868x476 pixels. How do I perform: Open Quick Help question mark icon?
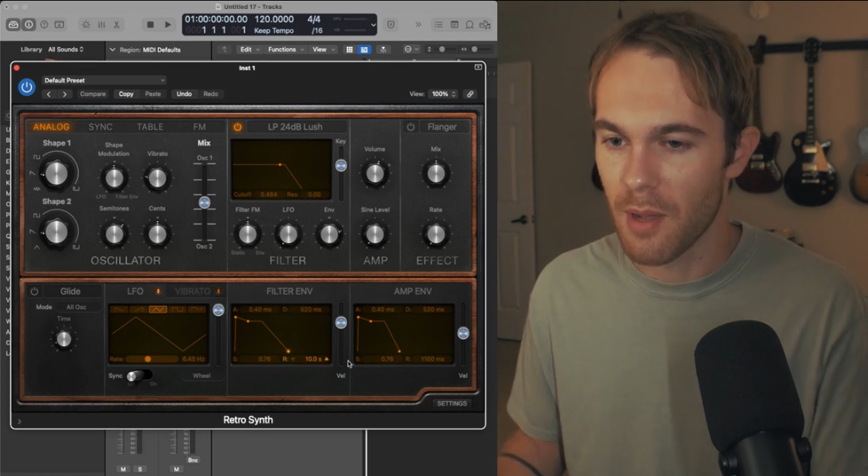click(45, 25)
